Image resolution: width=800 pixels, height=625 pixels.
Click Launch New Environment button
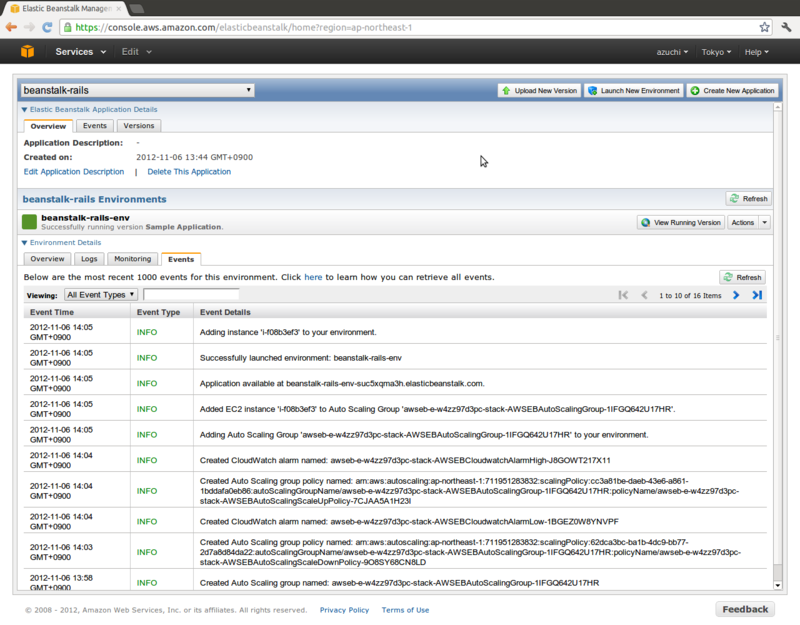tap(634, 90)
